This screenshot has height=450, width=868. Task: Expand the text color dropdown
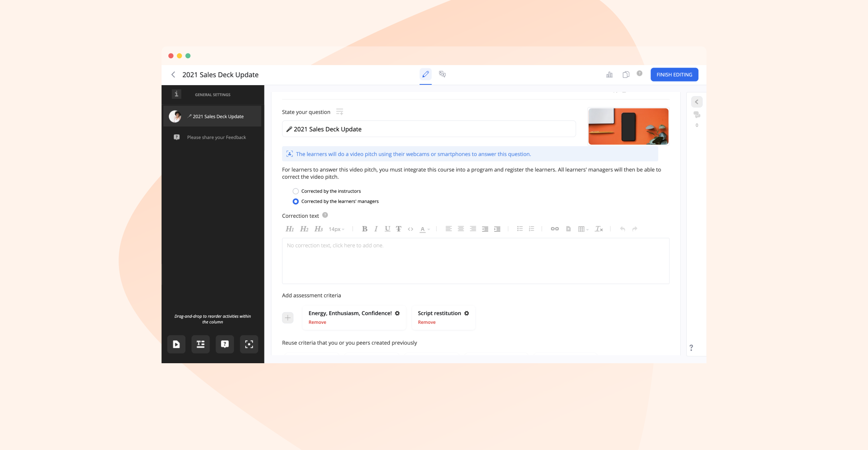point(425,229)
